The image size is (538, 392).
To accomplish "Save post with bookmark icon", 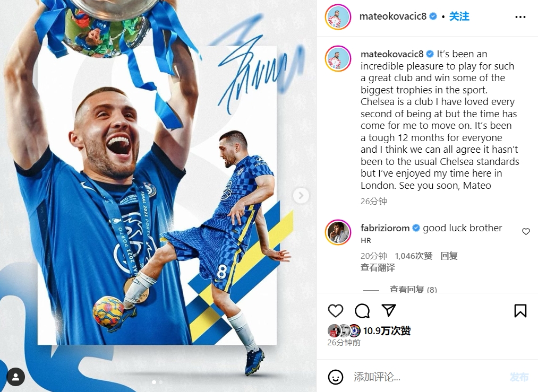I will coord(520,311).
